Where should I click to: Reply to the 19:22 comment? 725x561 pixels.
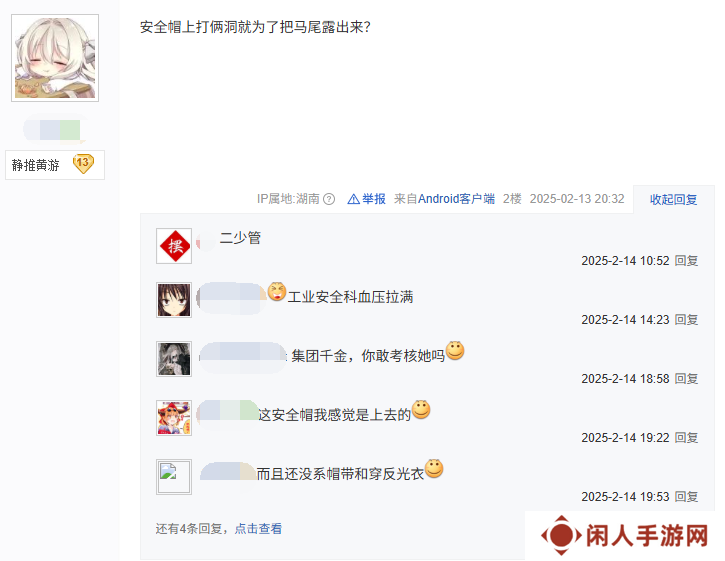click(x=686, y=438)
